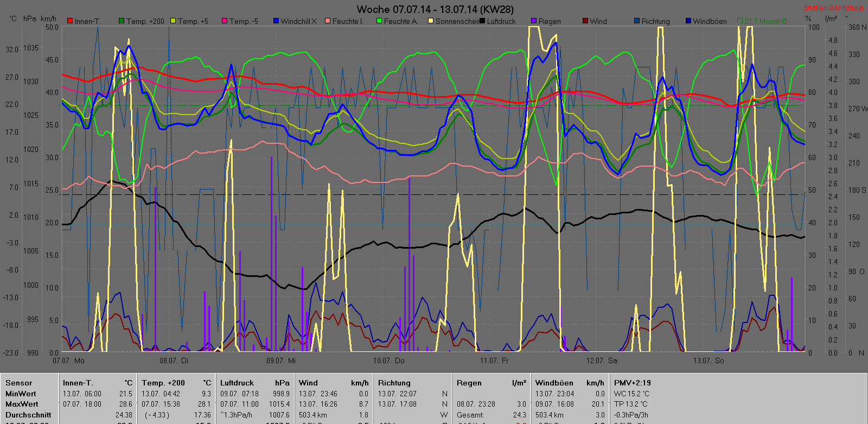The image size is (868, 424).
Task: Select the Temp. +5 legend label
Action: click(193, 22)
